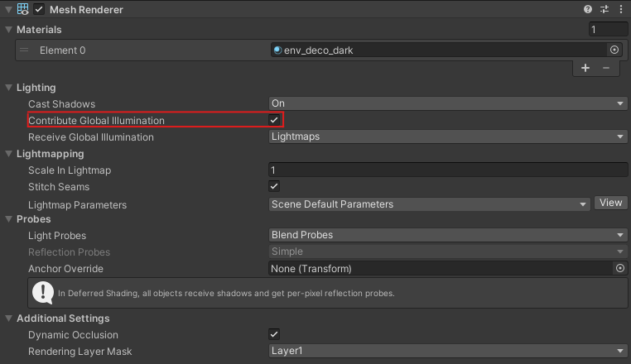Click the Mesh Renderer component icon
631x364 pixels.
tap(23, 9)
